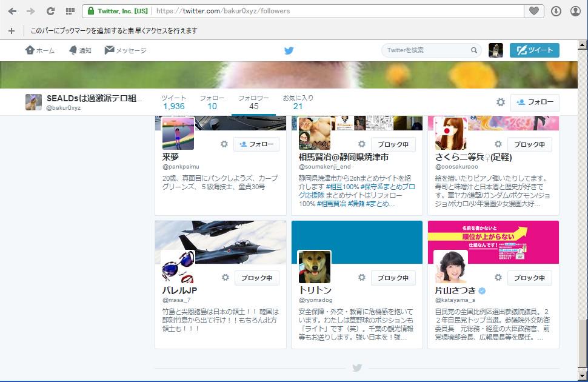Toggle block on 片山さつき with ブロック中 button
Viewport: 588px width, 382px height.
529,278
